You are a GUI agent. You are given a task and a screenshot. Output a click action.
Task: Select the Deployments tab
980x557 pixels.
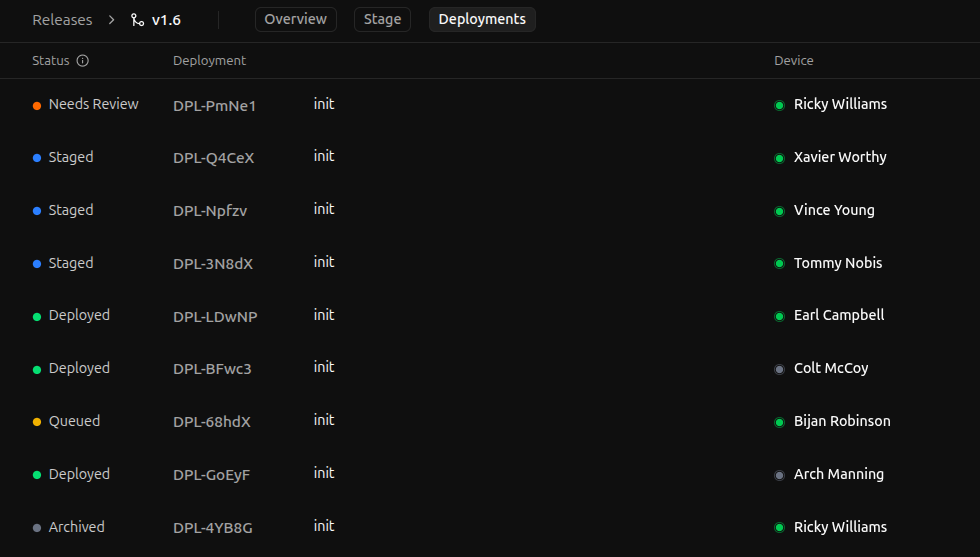pyautogui.click(x=482, y=20)
